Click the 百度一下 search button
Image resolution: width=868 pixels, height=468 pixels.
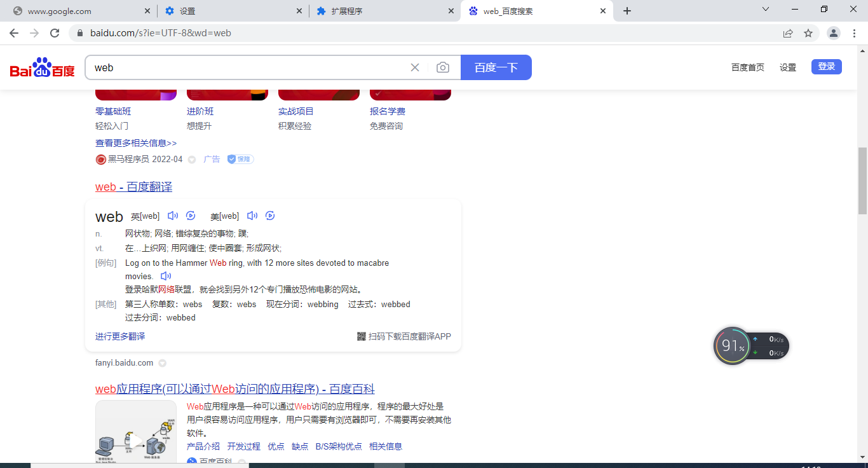click(496, 67)
